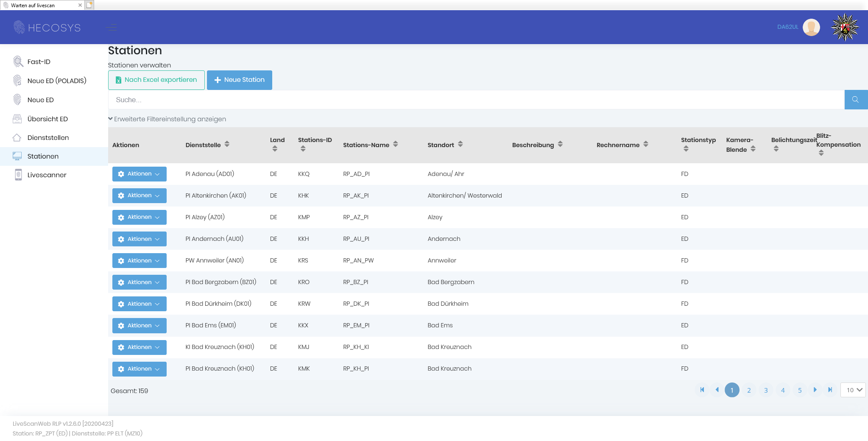Sort table by Standort column

click(460, 145)
